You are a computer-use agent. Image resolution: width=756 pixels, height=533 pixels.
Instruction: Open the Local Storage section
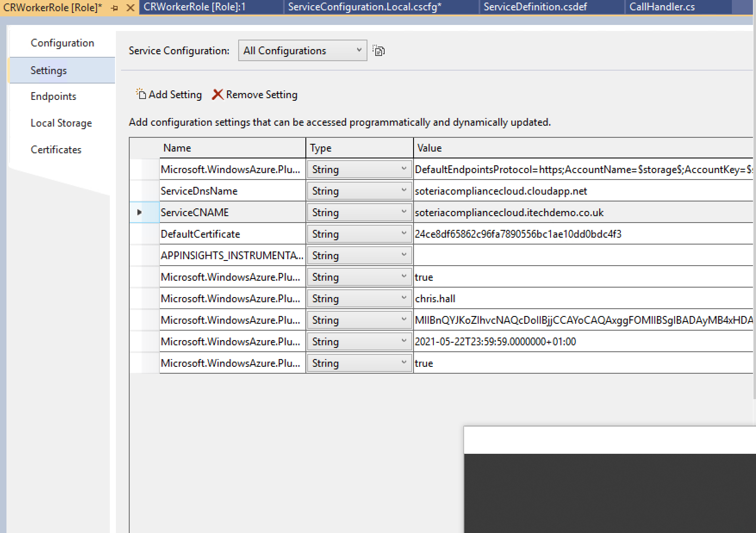tap(61, 123)
